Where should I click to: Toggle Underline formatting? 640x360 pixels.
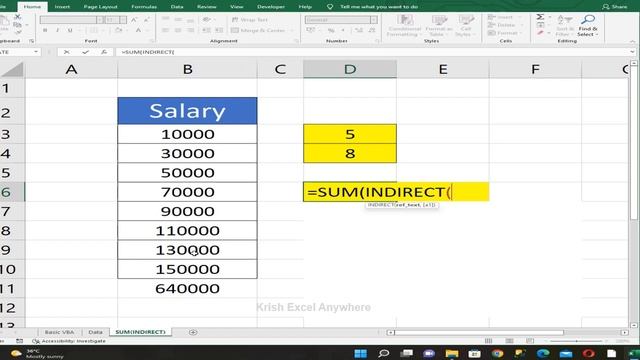click(70, 30)
